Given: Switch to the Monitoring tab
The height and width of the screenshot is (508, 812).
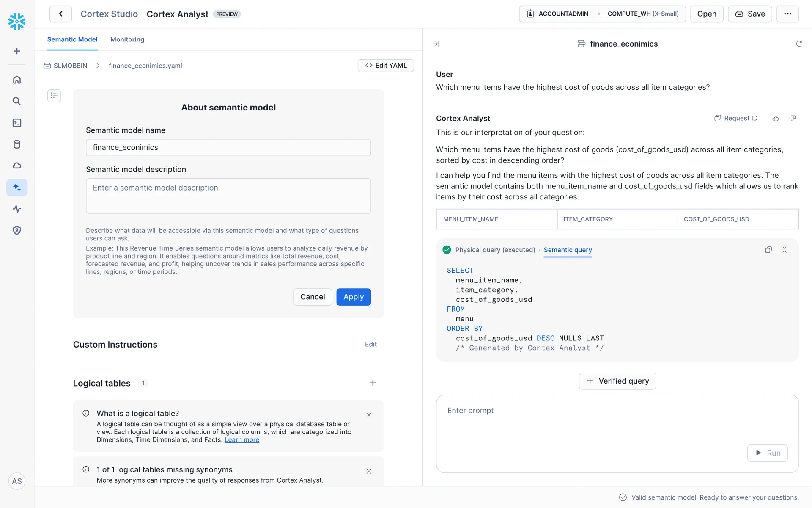Looking at the screenshot, I should point(127,39).
